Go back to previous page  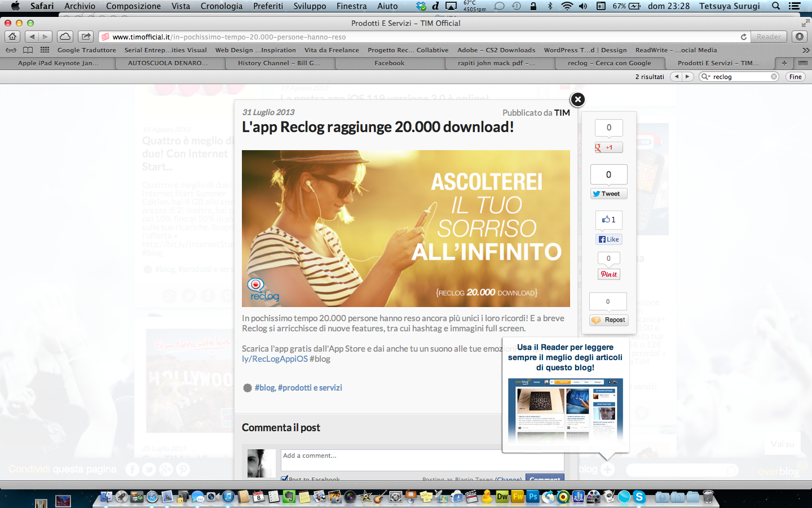[x=32, y=37]
